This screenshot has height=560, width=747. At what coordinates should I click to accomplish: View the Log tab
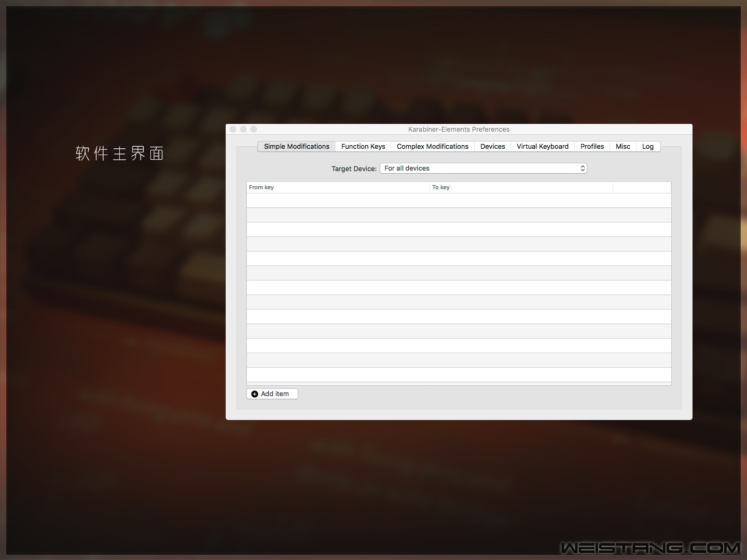pos(647,147)
